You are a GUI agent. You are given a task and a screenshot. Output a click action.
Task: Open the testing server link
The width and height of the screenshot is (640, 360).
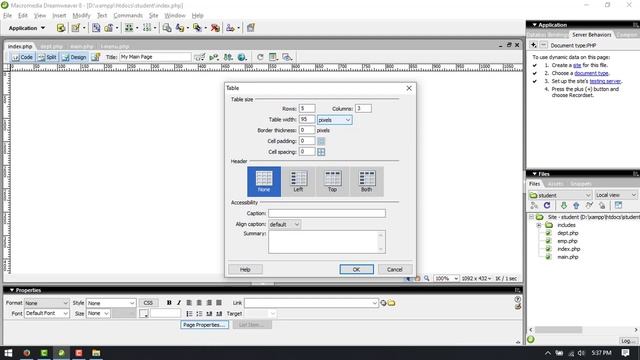click(605, 81)
